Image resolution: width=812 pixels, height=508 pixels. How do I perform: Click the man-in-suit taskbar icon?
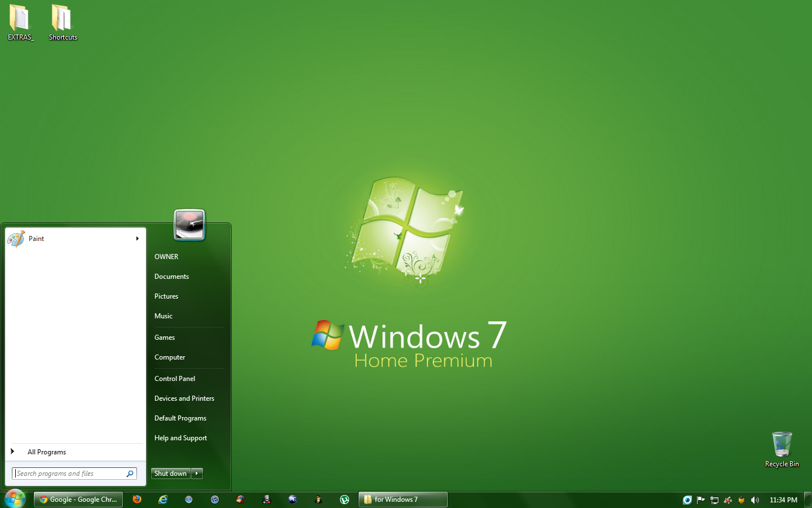pos(319,500)
